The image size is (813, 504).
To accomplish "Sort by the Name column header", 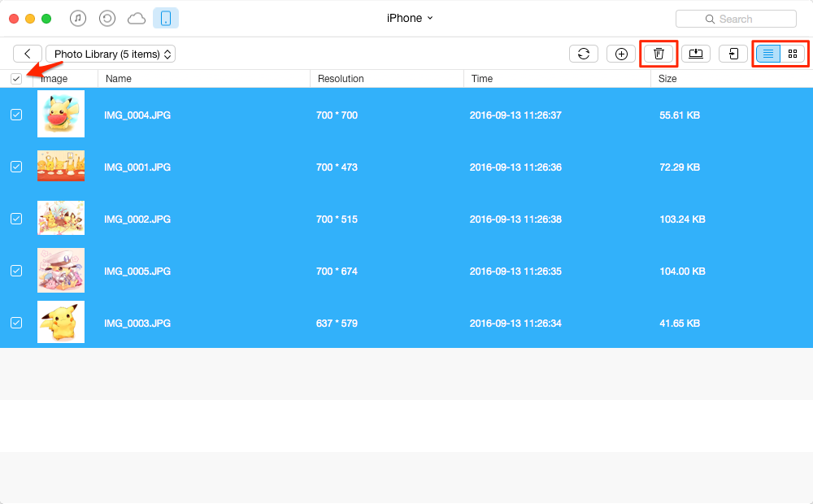I will (x=204, y=79).
